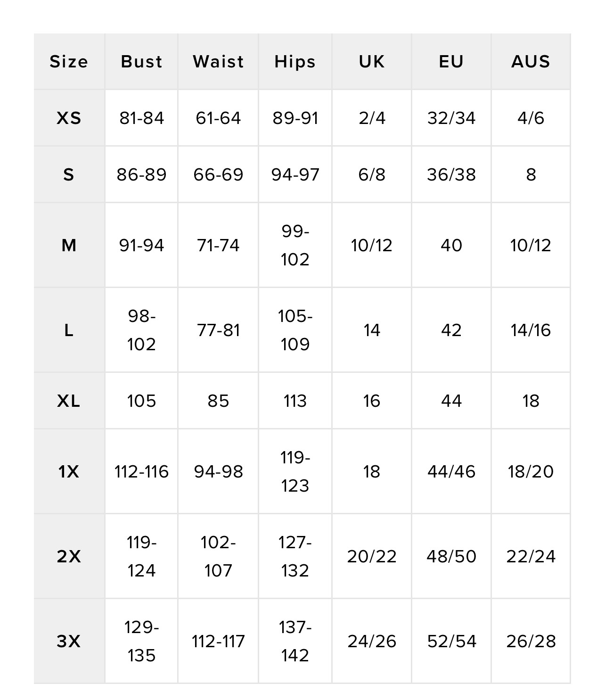Click the M size row label

pos(69,245)
